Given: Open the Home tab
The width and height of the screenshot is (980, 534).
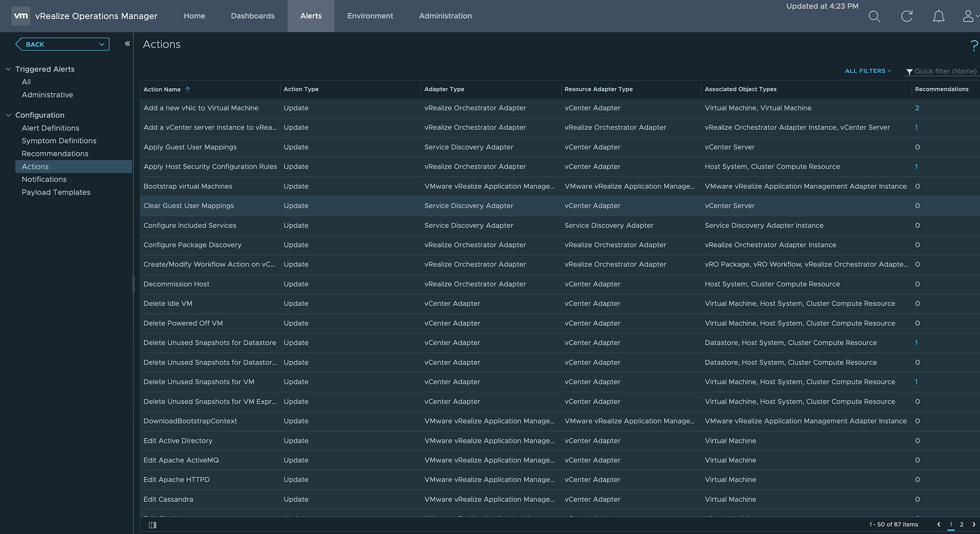Looking at the screenshot, I should coord(194,16).
